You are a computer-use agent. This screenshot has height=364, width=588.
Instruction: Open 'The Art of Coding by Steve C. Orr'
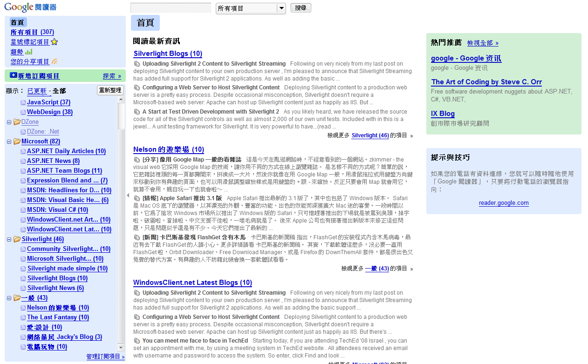(x=486, y=82)
